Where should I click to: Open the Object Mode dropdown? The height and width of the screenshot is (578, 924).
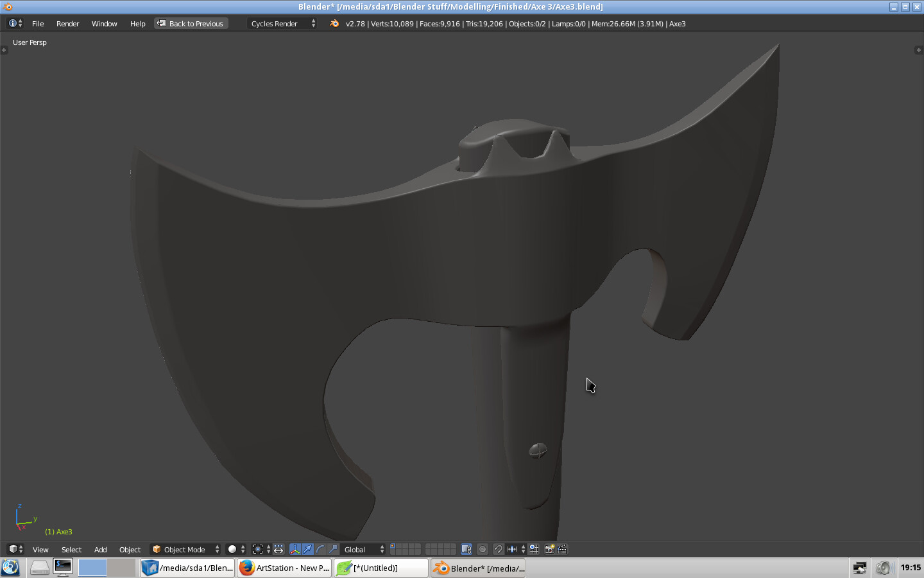pyautogui.click(x=185, y=549)
